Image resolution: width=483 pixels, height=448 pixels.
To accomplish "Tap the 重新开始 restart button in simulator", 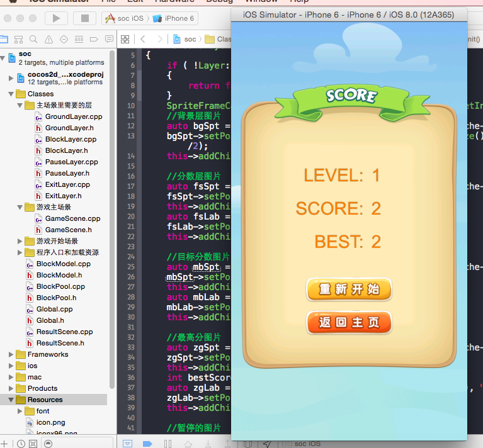I will (349, 289).
